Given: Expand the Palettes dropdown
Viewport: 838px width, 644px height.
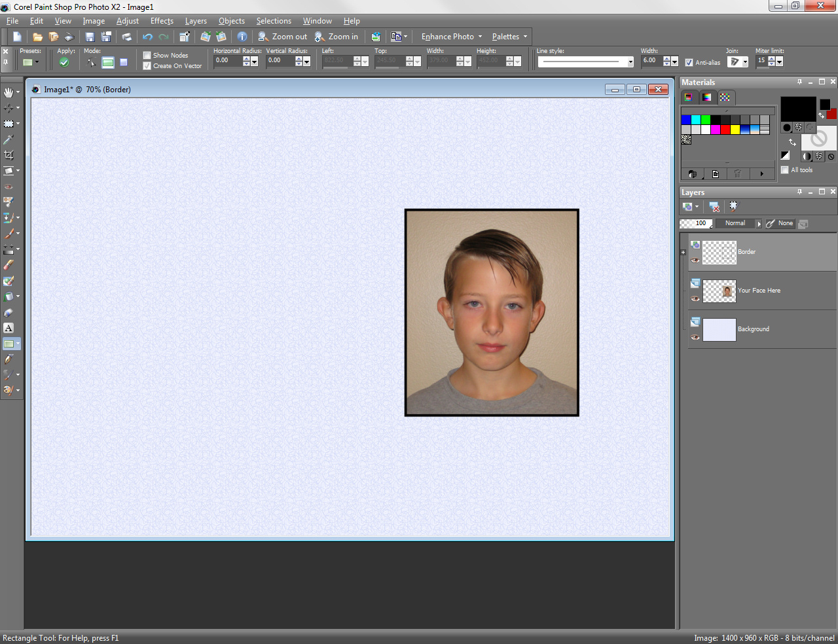Looking at the screenshot, I should 510,37.
